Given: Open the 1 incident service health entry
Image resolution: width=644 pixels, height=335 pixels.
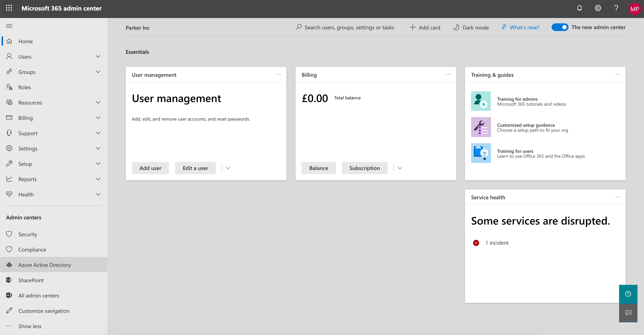Looking at the screenshot, I should coord(490,243).
